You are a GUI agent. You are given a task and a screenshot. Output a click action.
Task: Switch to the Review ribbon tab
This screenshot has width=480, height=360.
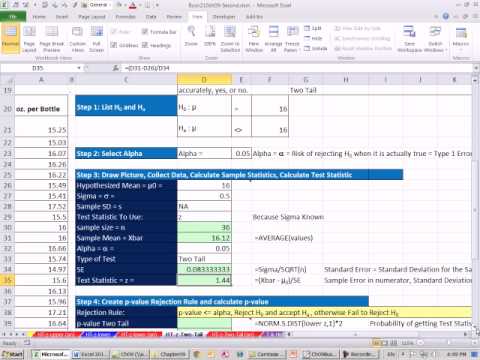click(x=174, y=17)
